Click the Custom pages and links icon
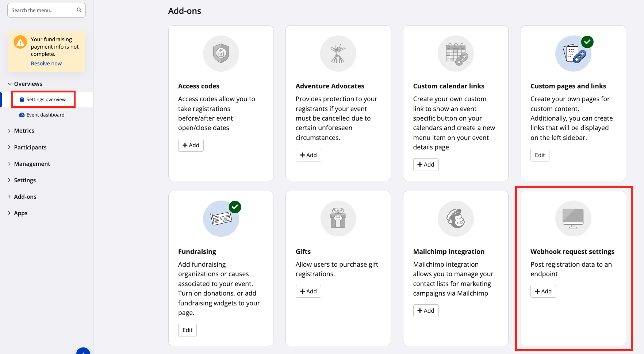The image size is (644, 354). [573, 53]
